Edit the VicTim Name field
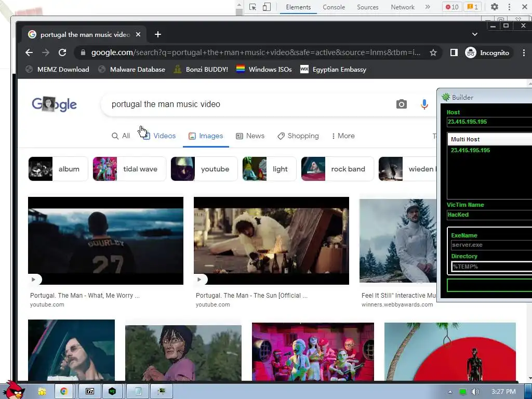532x399 pixels. point(489,215)
